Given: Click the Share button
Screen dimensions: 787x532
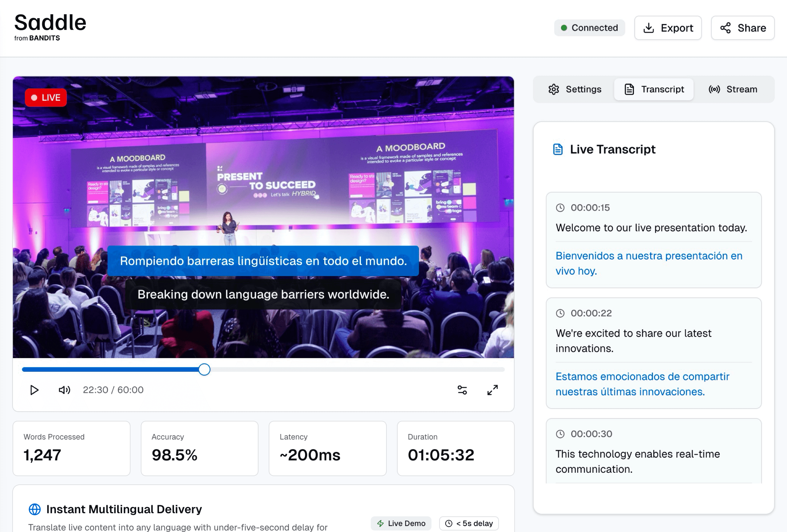Looking at the screenshot, I should coord(743,28).
